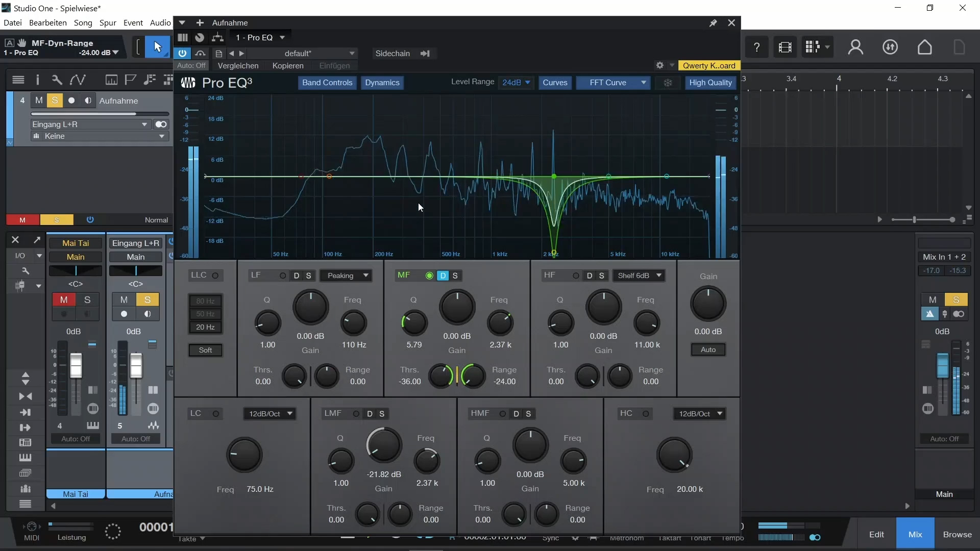Open the help question mark icon

point(756,47)
